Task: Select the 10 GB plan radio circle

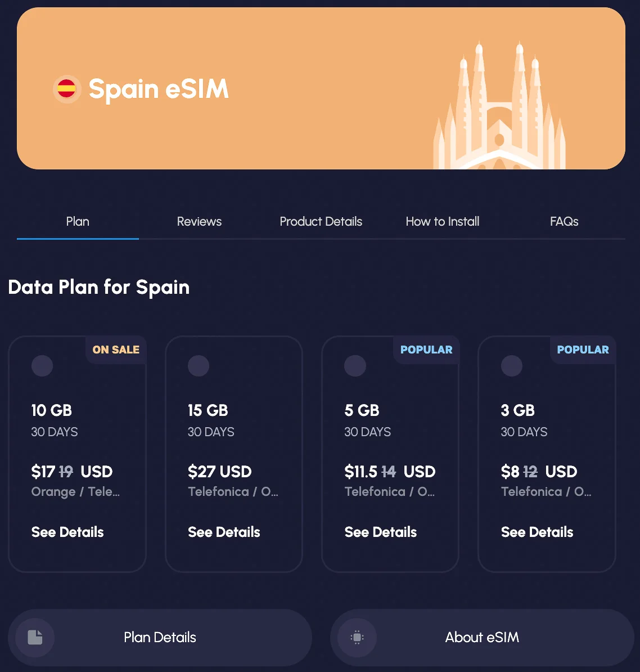Action: click(42, 366)
